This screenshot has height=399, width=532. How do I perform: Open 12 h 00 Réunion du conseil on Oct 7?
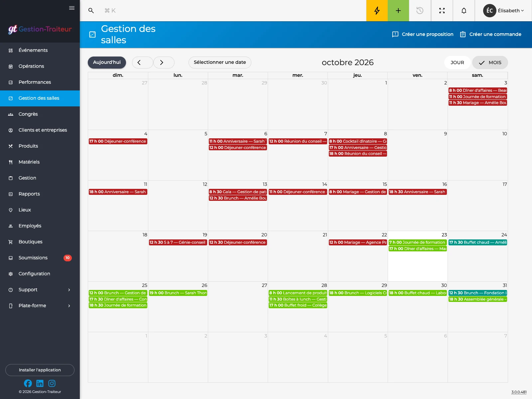[x=298, y=141]
